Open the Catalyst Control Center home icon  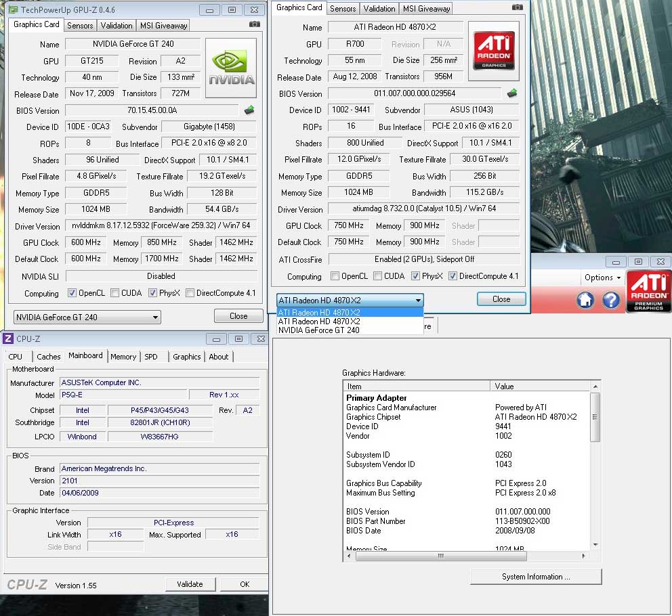pos(585,300)
